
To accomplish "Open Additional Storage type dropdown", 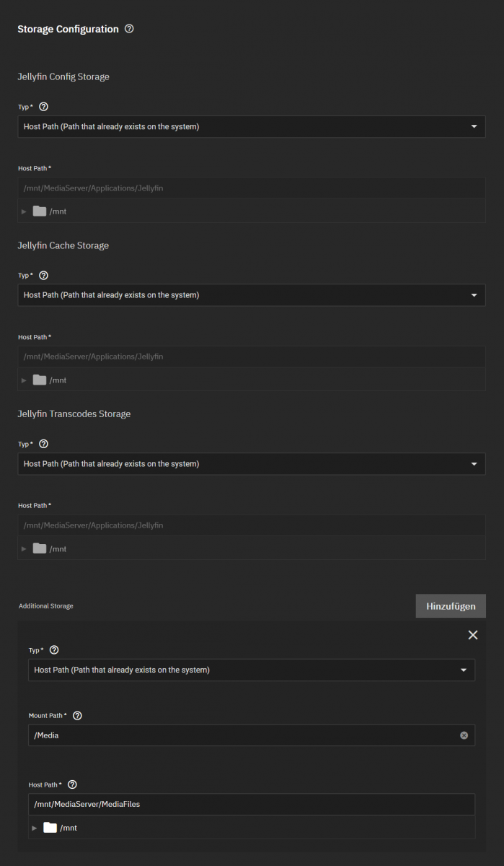I will (251, 670).
